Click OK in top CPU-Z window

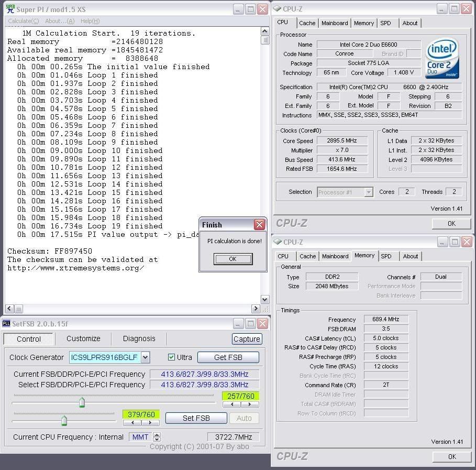(451, 223)
